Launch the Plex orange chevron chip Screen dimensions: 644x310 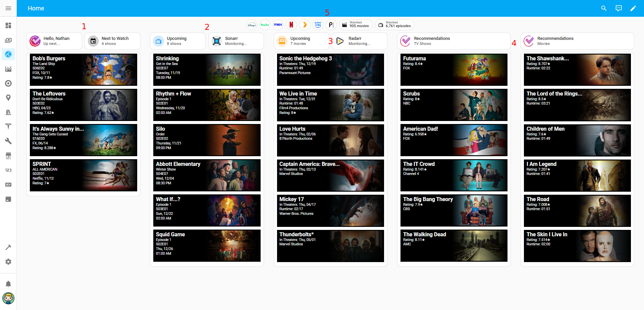[x=305, y=25]
